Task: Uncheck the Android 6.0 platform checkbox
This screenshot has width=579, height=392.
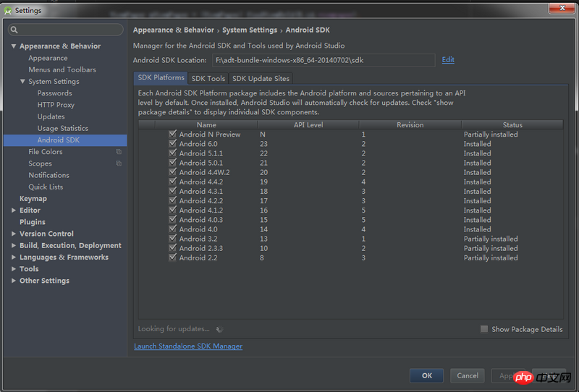Action: coord(172,143)
